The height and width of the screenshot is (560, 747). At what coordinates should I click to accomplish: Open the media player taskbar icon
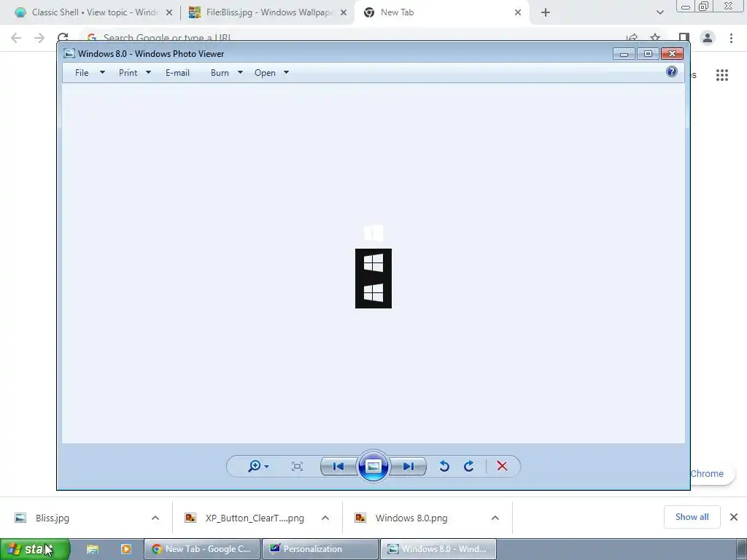(x=125, y=549)
